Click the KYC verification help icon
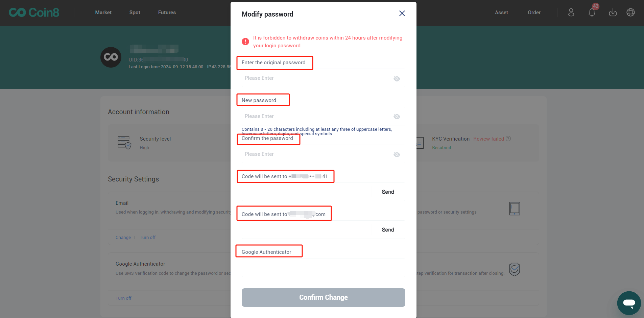This screenshot has height=318, width=644. coord(508,139)
